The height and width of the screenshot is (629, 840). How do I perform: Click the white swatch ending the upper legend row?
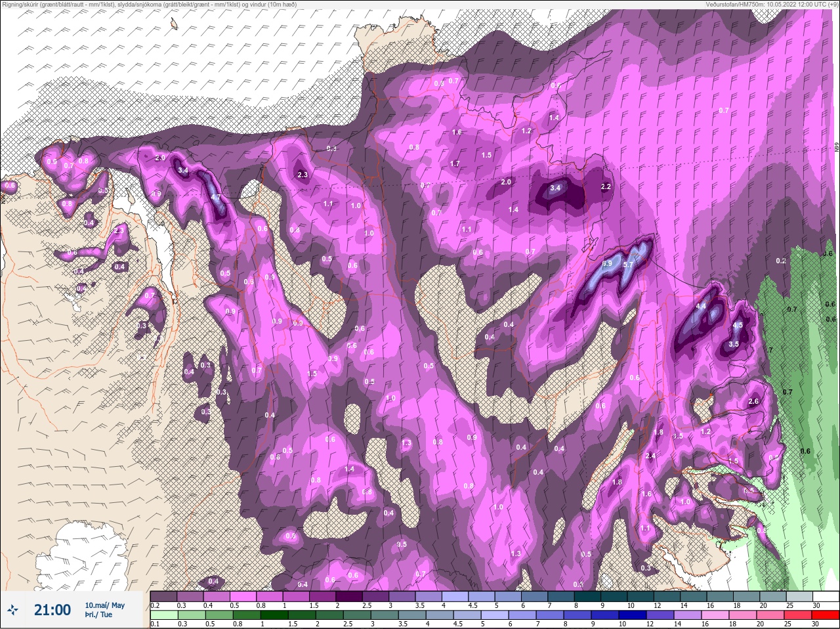click(826, 596)
